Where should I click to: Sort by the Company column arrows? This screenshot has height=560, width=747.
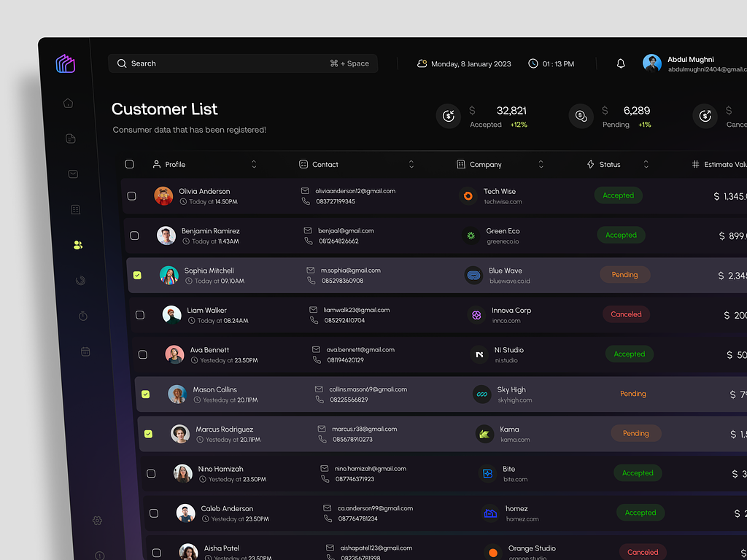541,164
